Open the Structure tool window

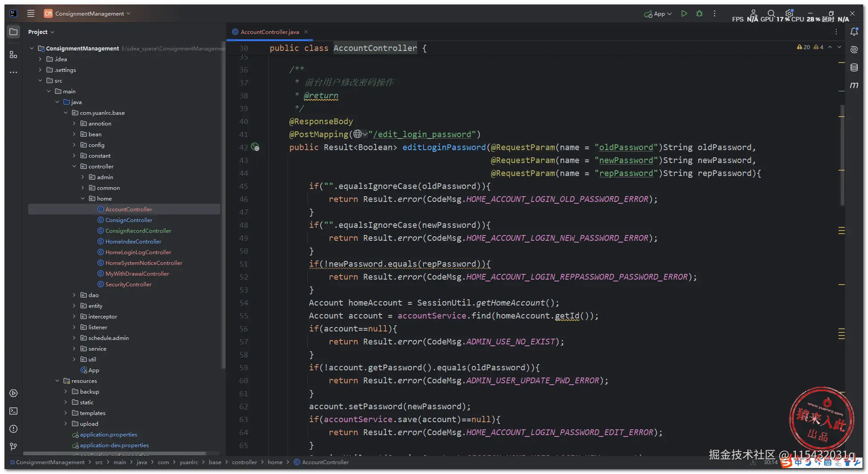pyautogui.click(x=13, y=55)
